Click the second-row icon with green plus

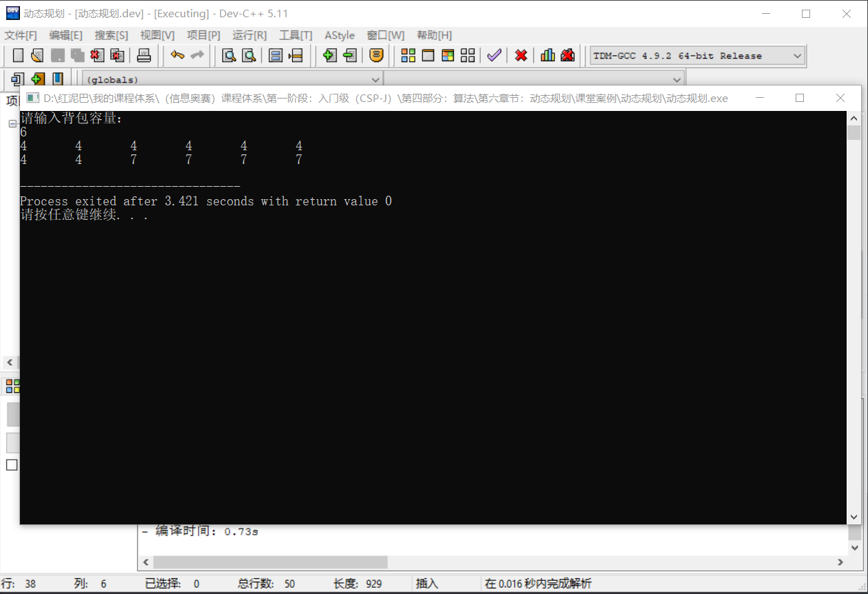[x=38, y=79]
